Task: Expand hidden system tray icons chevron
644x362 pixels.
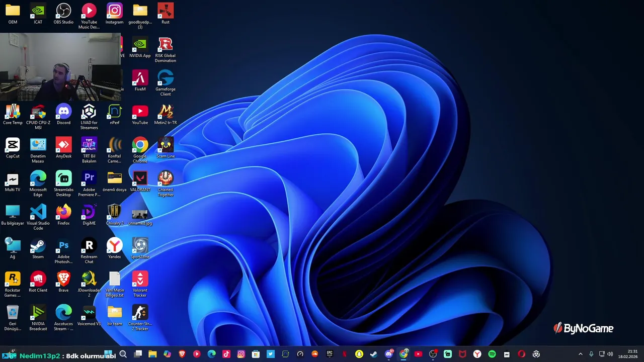Action: point(580,354)
